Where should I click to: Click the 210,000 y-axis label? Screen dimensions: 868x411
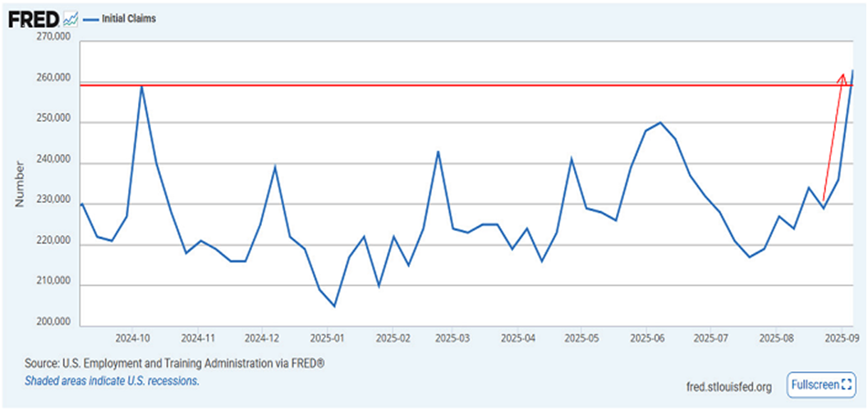pyautogui.click(x=53, y=282)
